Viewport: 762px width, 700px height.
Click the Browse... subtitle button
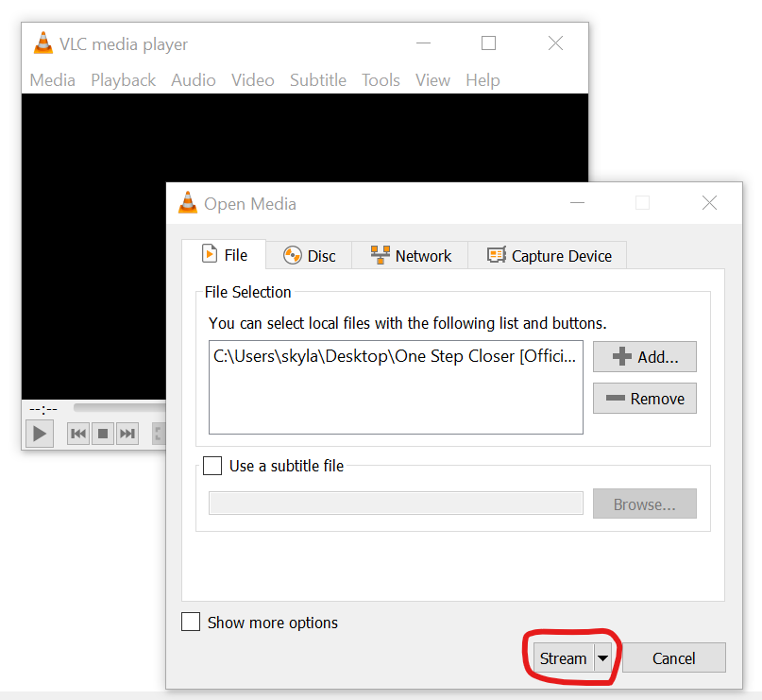pos(645,504)
